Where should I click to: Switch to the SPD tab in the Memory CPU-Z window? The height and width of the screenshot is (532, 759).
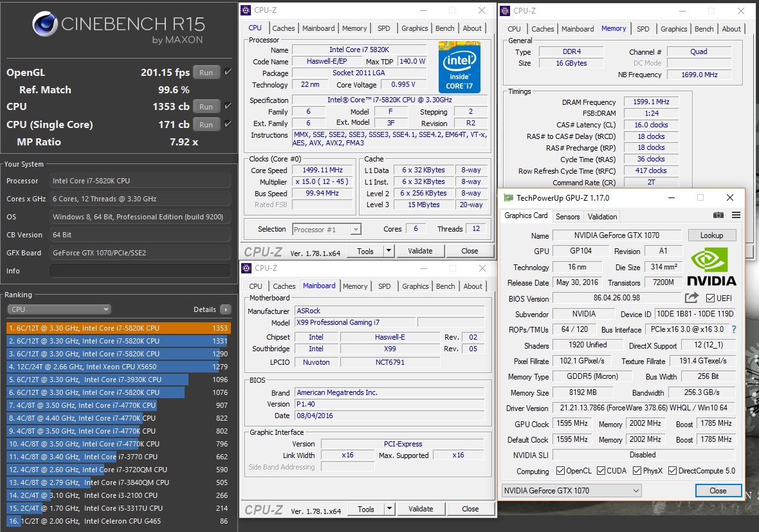tap(643, 29)
